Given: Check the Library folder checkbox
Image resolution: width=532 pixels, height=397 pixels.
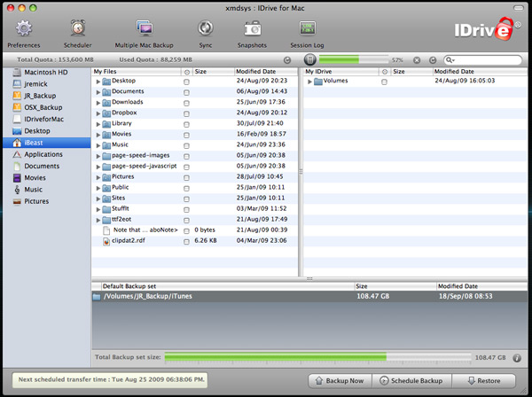Looking at the screenshot, I should coord(186,124).
